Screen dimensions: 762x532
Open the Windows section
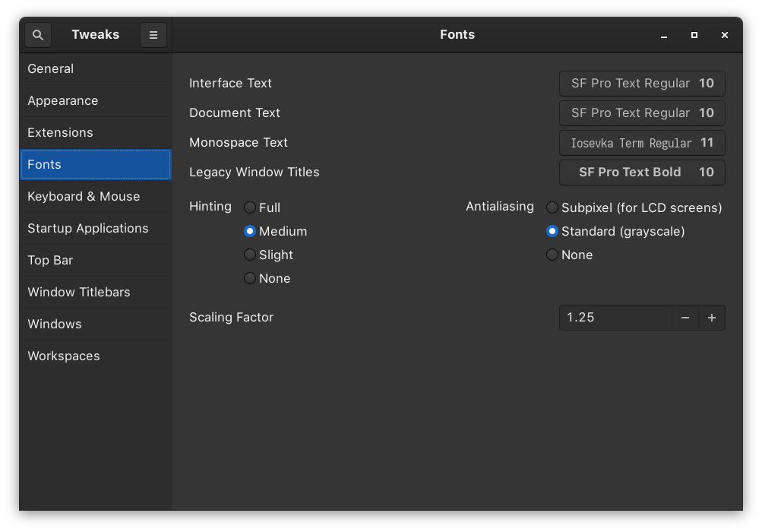coord(96,325)
